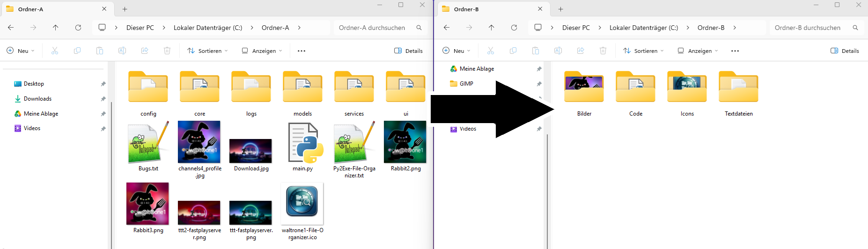Open Downloads in the left sidebar
Image resolution: width=868 pixels, height=249 pixels.
pos(37,99)
